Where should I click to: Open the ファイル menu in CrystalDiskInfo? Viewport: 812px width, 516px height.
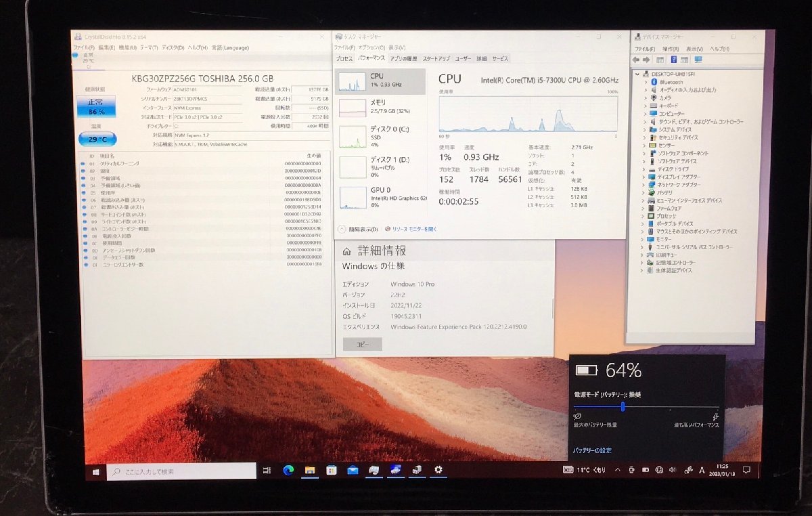pos(83,48)
